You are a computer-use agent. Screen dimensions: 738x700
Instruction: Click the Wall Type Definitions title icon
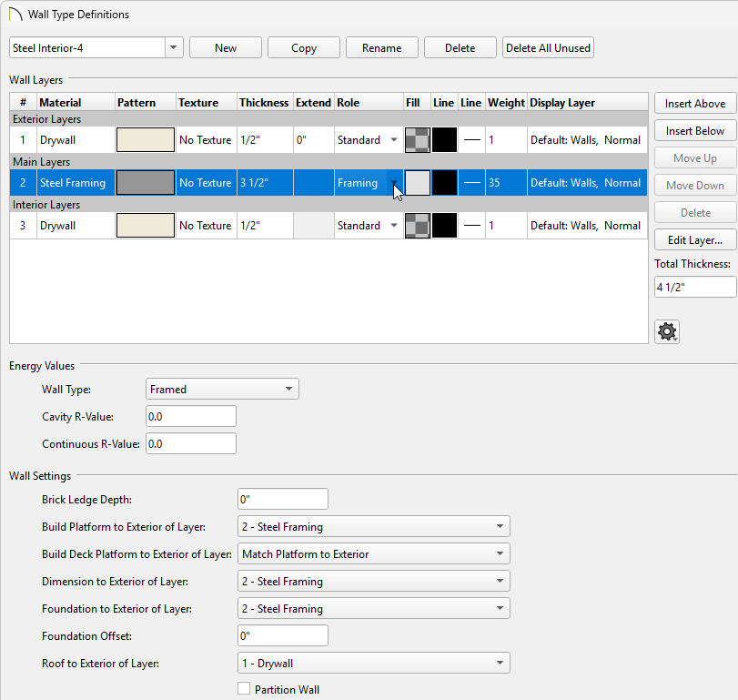click(x=15, y=15)
